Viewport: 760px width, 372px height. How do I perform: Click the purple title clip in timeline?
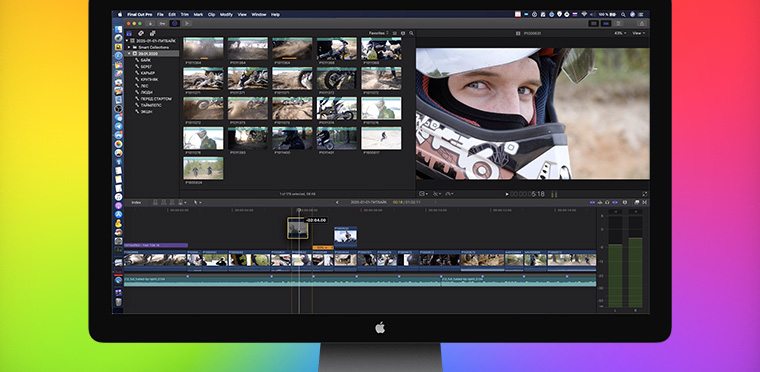(x=156, y=245)
